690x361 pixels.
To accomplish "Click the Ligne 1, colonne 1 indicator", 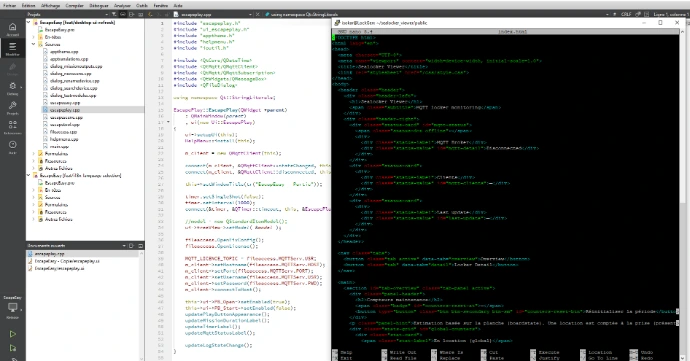I will click(671, 14).
